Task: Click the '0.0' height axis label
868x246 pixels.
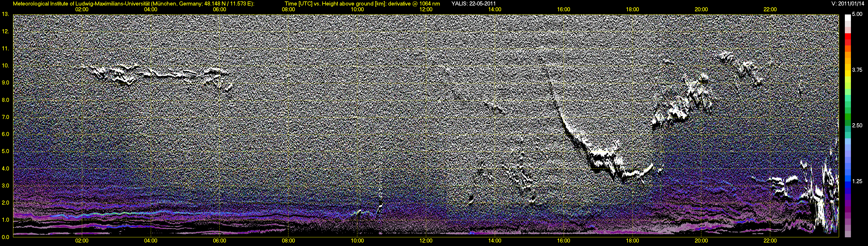Action: point(5,237)
